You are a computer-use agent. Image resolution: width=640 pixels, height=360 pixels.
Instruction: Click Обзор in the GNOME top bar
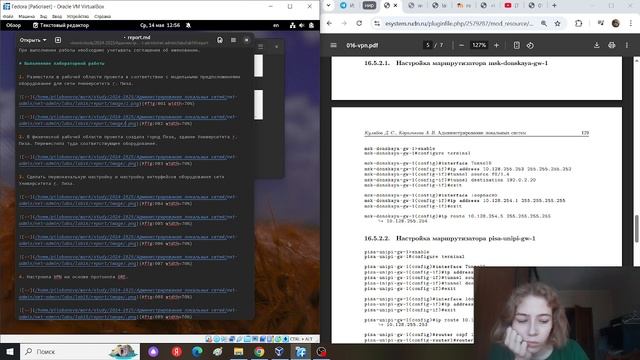click(x=13, y=25)
